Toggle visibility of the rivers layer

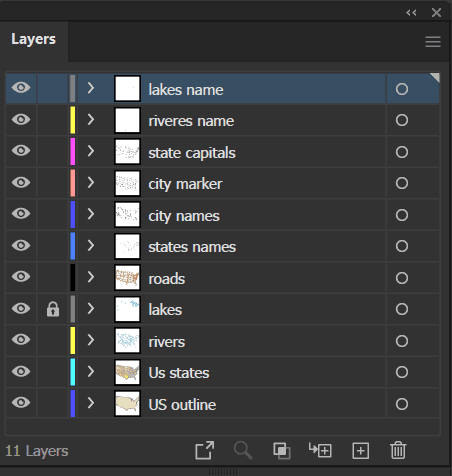(x=21, y=340)
